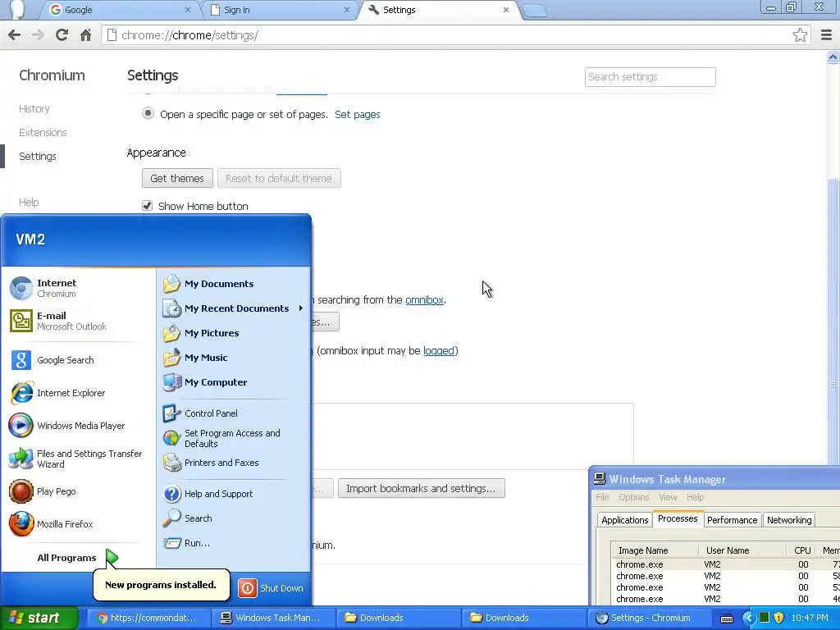Image resolution: width=840 pixels, height=630 pixels.
Task: Open My Computer
Action: click(x=233, y=382)
